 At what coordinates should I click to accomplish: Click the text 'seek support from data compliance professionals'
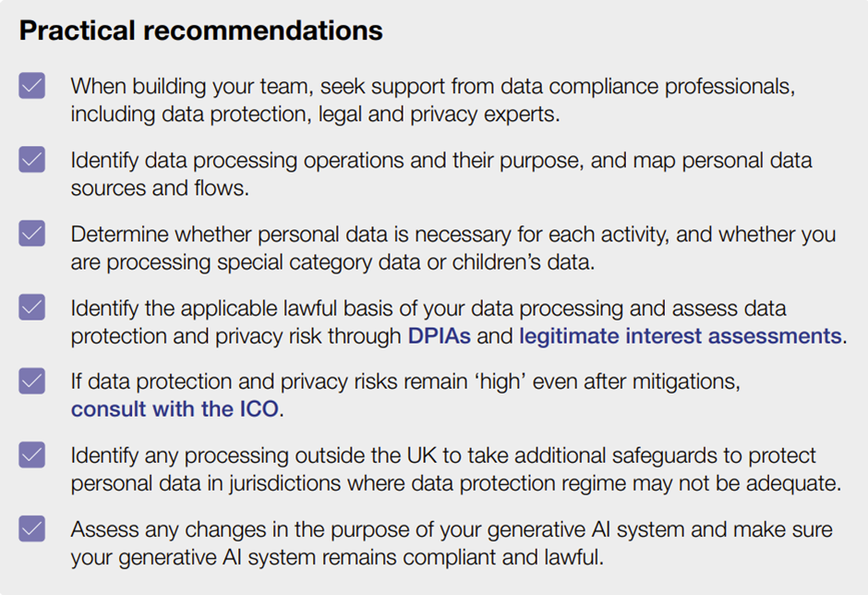click(x=557, y=87)
